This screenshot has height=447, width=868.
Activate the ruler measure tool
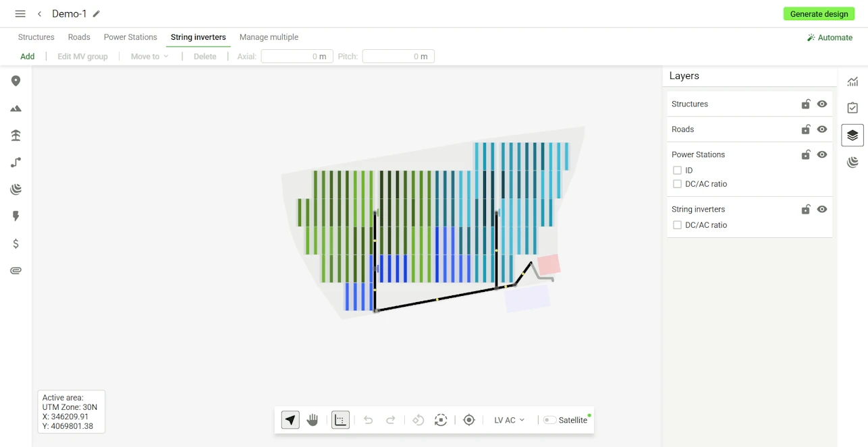click(x=340, y=420)
